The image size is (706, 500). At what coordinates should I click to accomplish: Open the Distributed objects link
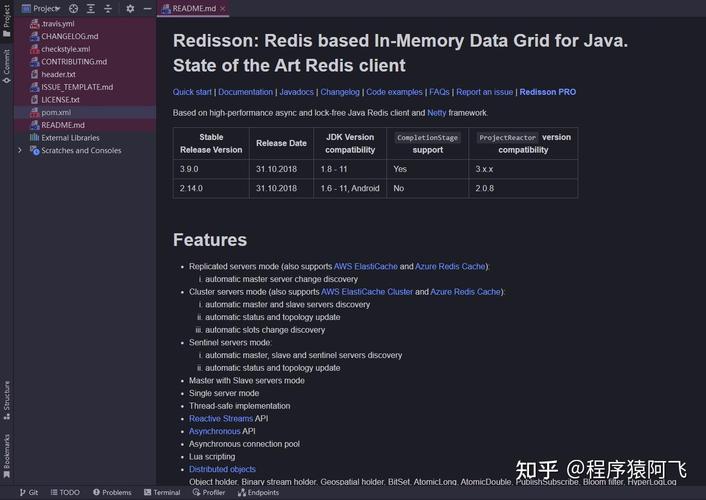(x=222, y=469)
